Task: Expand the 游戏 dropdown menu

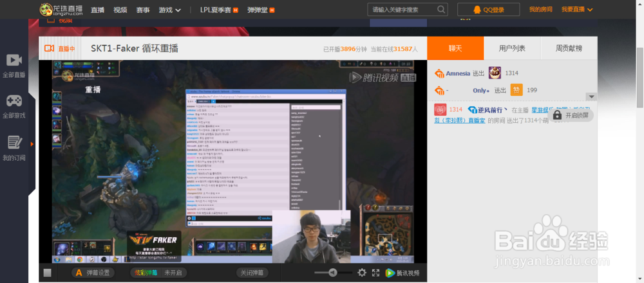Action: (x=169, y=10)
